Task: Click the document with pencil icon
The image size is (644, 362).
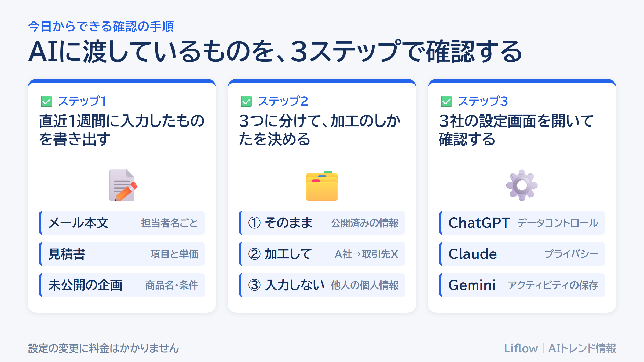Action: pos(123,185)
